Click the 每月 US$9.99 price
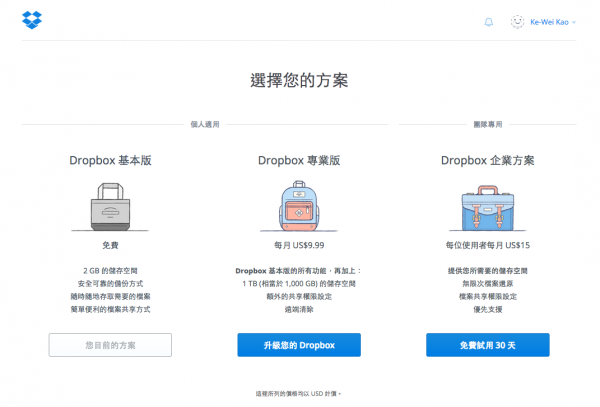 point(299,245)
